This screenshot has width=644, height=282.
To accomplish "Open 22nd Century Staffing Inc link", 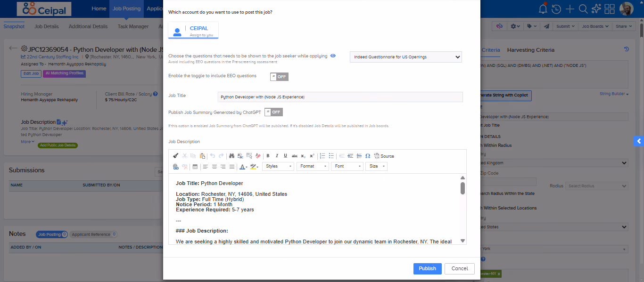I will [52, 57].
